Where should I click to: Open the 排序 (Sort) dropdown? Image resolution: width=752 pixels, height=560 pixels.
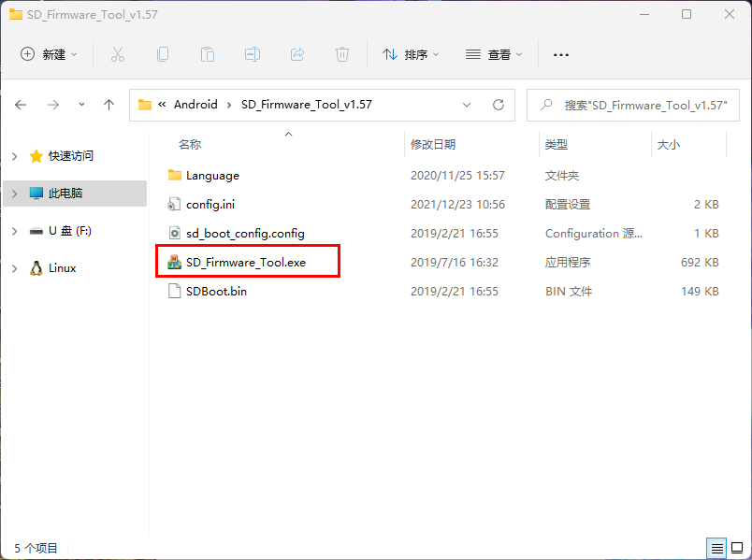tap(411, 54)
